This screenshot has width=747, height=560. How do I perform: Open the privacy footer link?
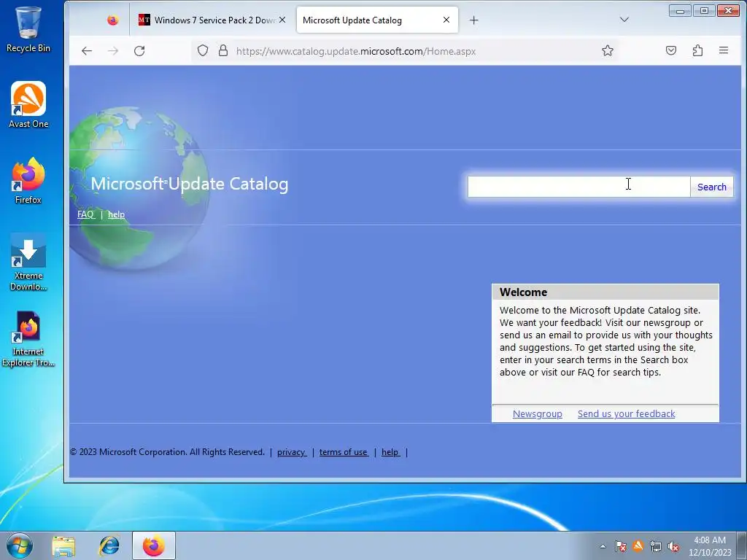291,452
